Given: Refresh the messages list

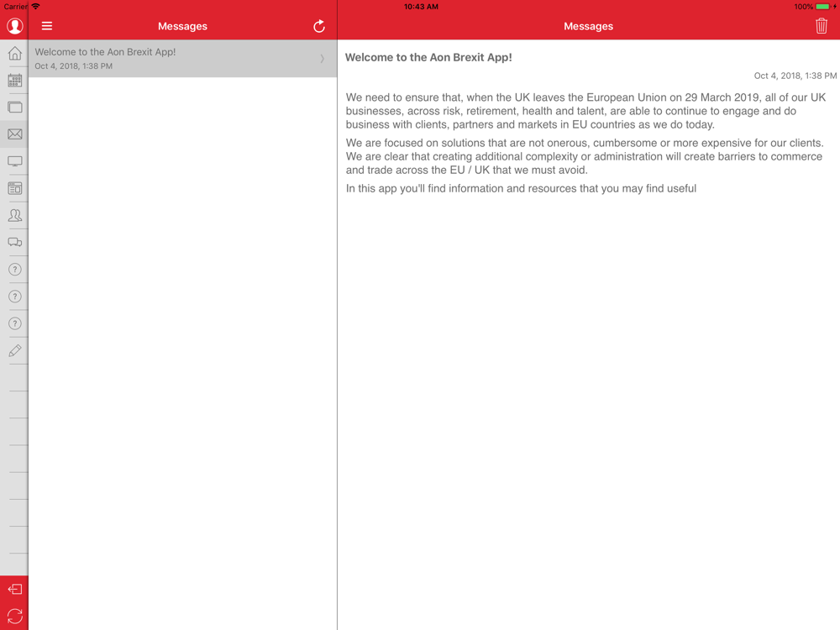Looking at the screenshot, I should tap(318, 26).
